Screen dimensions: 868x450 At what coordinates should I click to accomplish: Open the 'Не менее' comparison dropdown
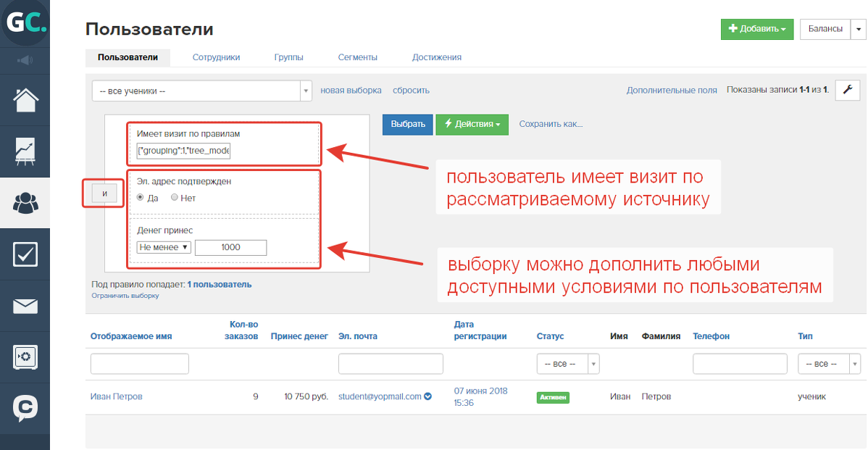pos(164,247)
